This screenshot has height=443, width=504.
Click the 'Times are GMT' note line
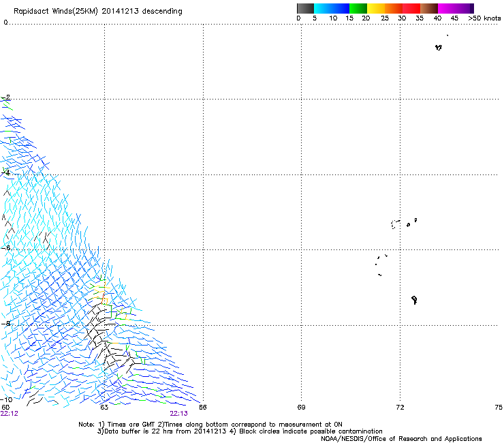(x=210, y=425)
